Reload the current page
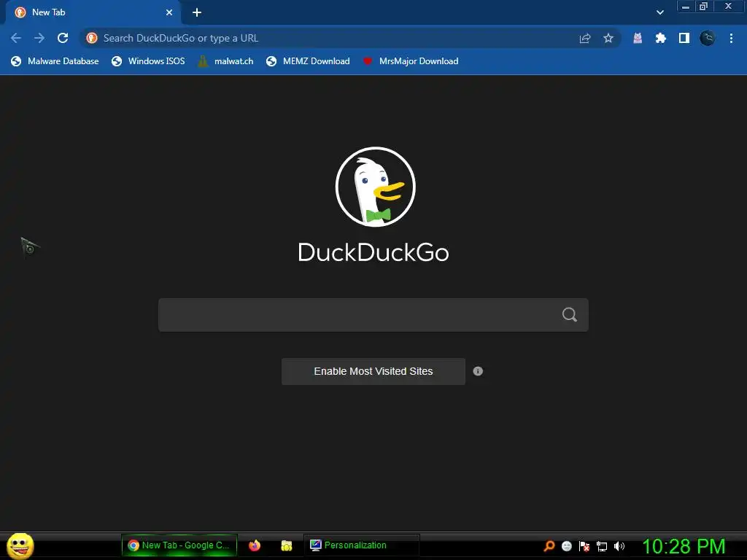 63,38
